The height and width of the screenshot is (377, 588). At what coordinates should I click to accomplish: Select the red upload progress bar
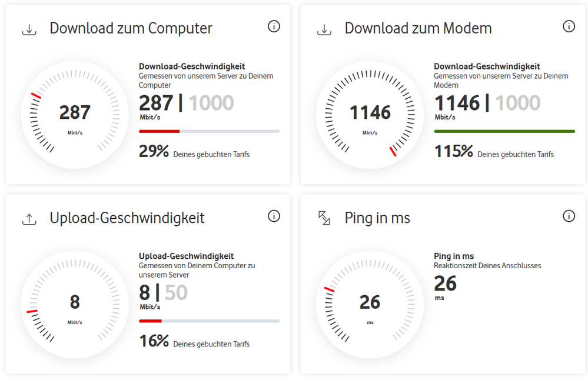click(x=150, y=321)
